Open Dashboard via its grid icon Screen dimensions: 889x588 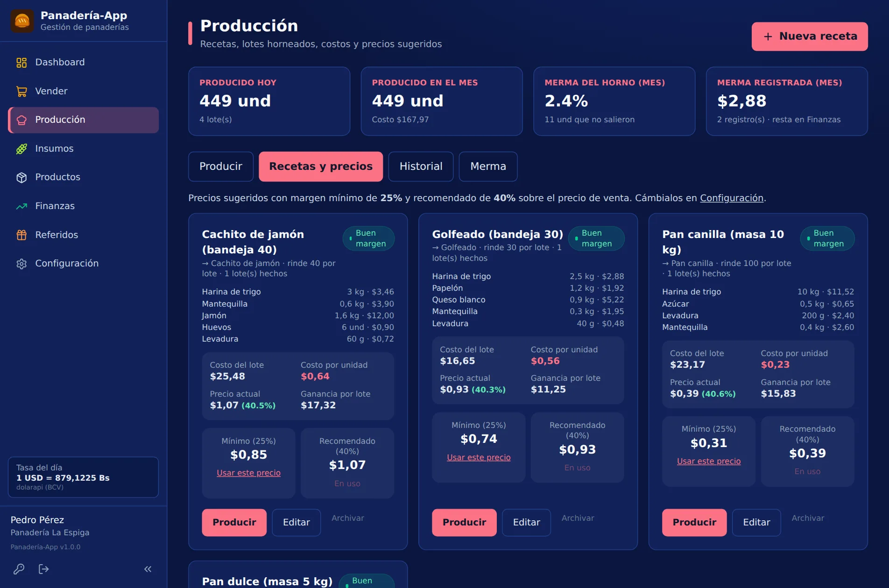[x=21, y=63]
